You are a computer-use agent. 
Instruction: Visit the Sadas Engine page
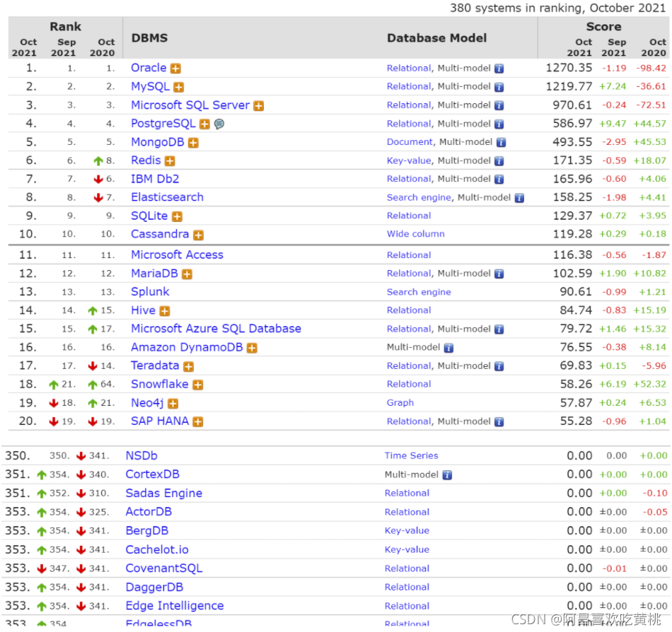click(163, 493)
